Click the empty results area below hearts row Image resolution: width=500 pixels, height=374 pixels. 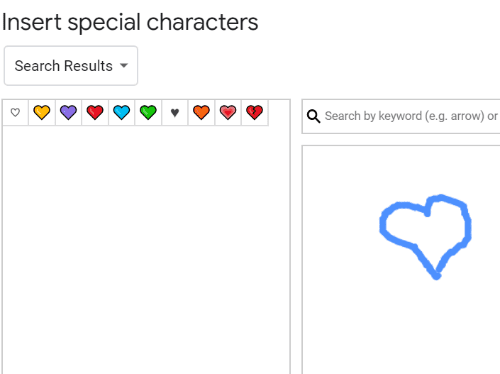click(x=146, y=250)
